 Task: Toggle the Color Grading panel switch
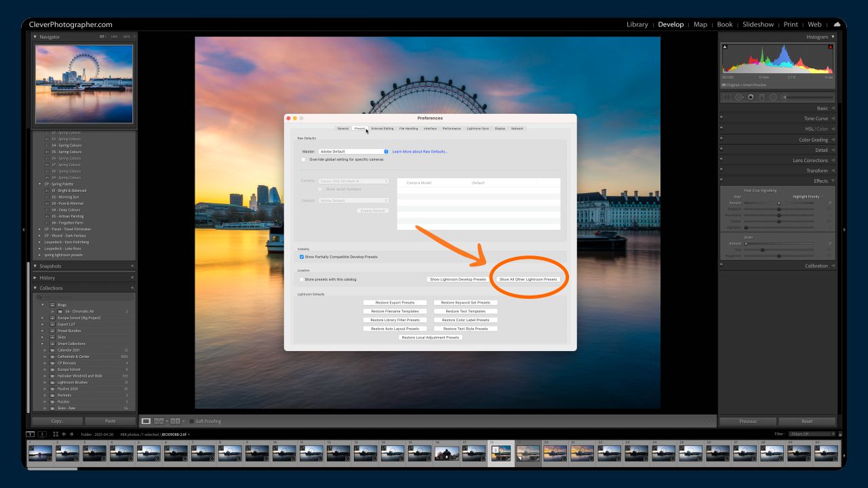pyautogui.click(x=722, y=140)
